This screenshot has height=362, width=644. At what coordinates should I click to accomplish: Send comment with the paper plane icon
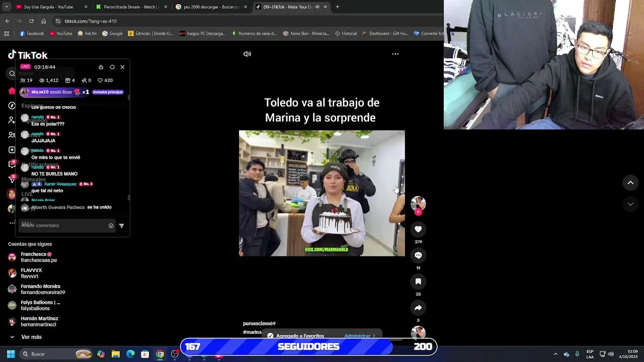tap(121, 226)
